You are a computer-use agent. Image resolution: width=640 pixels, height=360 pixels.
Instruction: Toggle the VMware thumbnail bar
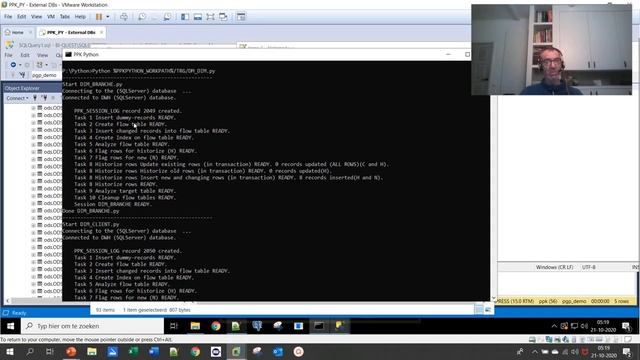198,17
